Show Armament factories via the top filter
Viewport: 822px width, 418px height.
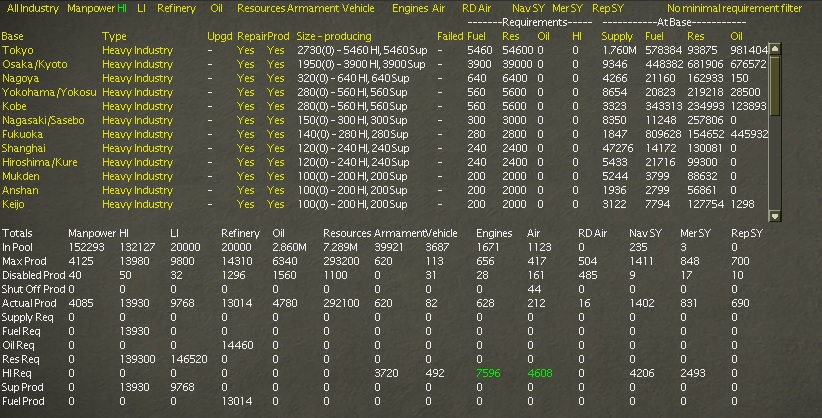pos(313,8)
